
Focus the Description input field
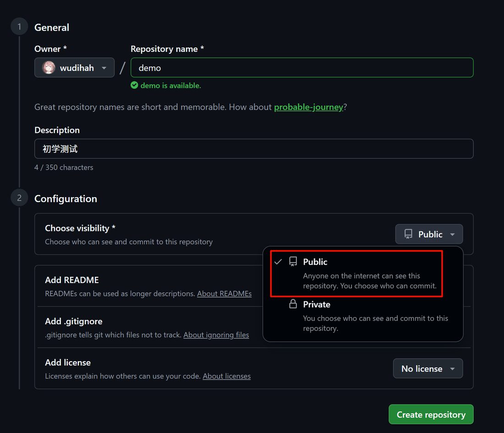click(254, 148)
